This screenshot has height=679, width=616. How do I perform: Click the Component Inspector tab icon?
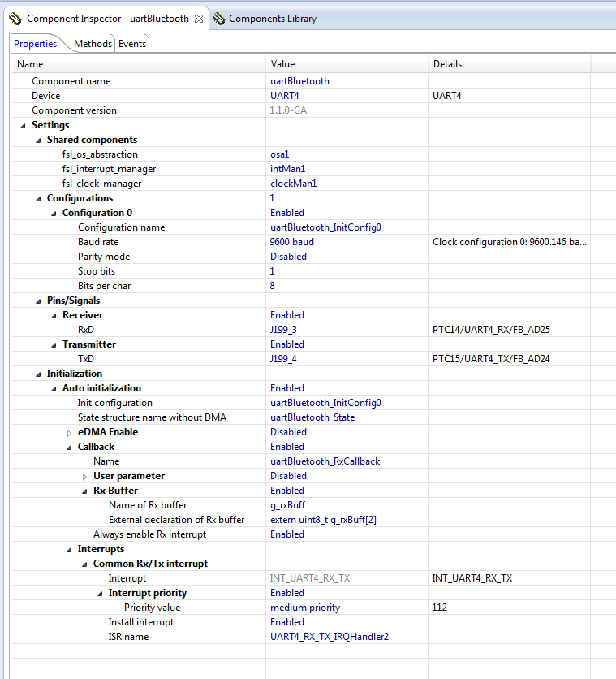click(x=15, y=19)
